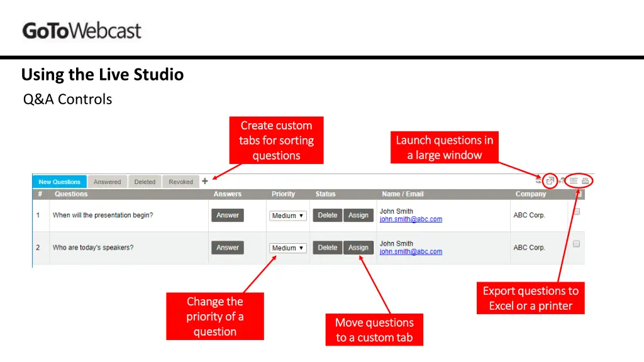The width and height of the screenshot is (644, 362).
Task: Click row number 2 in the table
Action: tap(38, 248)
